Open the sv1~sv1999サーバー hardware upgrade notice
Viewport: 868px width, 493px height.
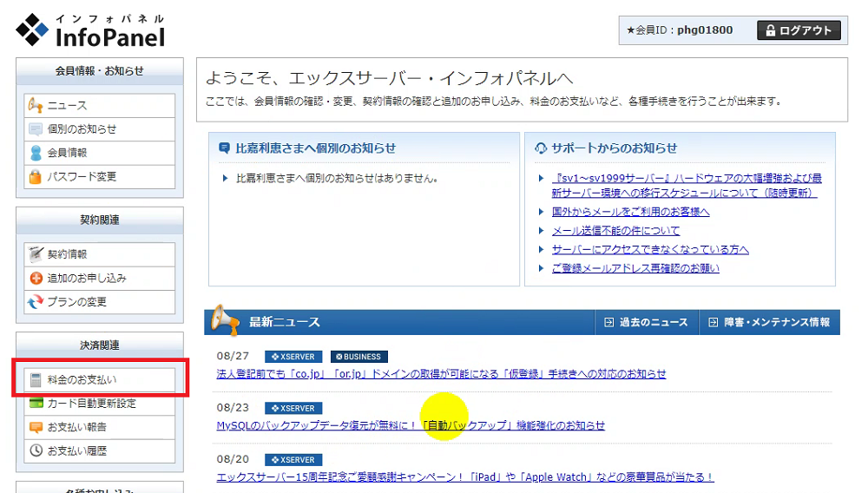tap(687, 186)
